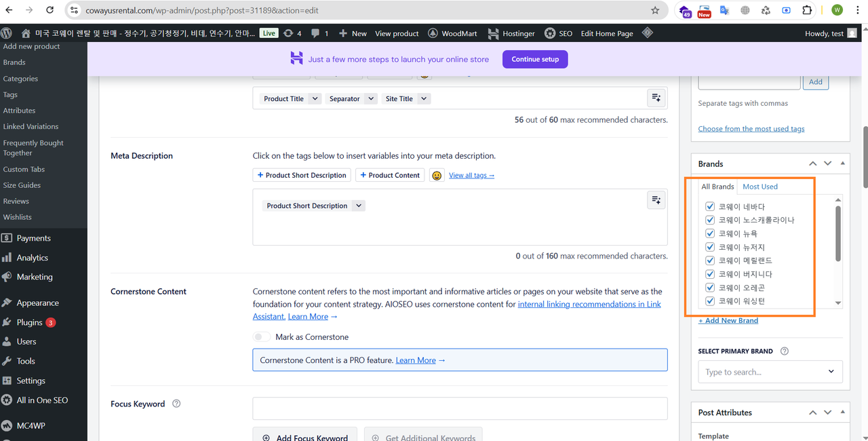Image resolution: width=868 pixels, height=441 pixels.
Task: Bookmark this page with the star icon
Action: 655,10
